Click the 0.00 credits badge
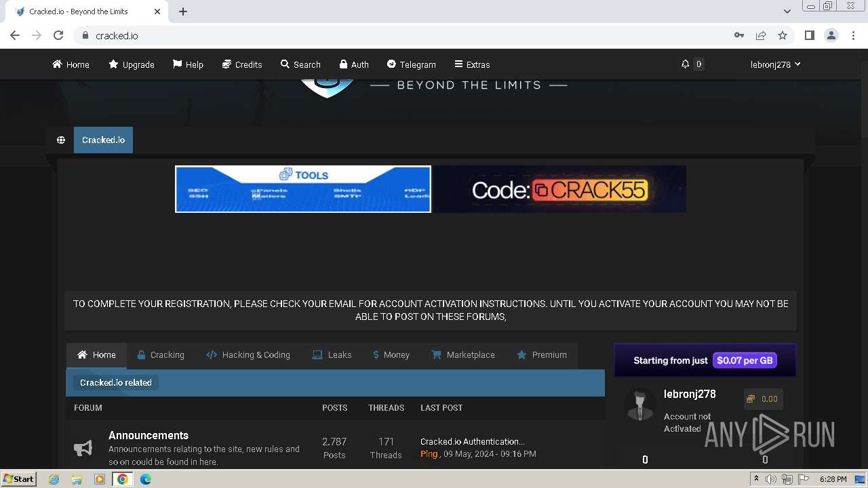Viewport: 868px width, 488px height. point(763,399)
